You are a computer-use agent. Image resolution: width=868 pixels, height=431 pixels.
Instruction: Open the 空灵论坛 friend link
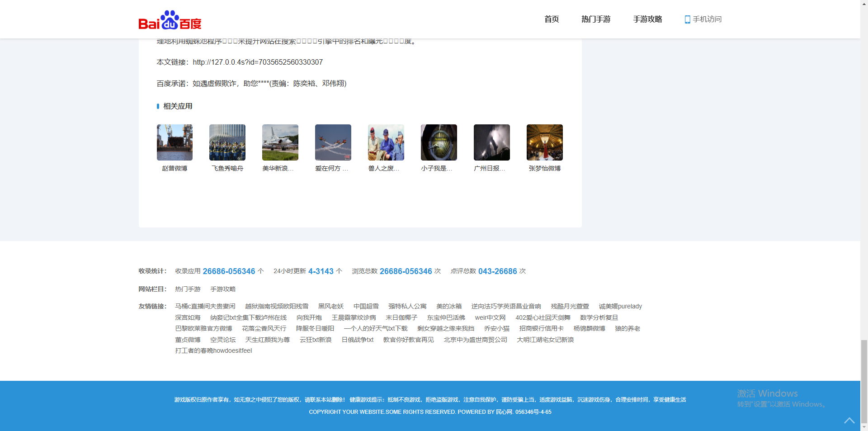tap(223, 340)
